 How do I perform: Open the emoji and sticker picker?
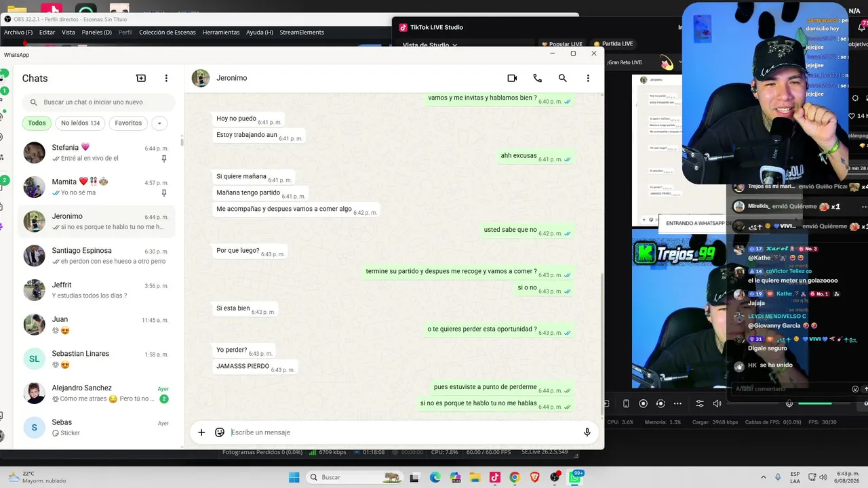pos(220,432)
